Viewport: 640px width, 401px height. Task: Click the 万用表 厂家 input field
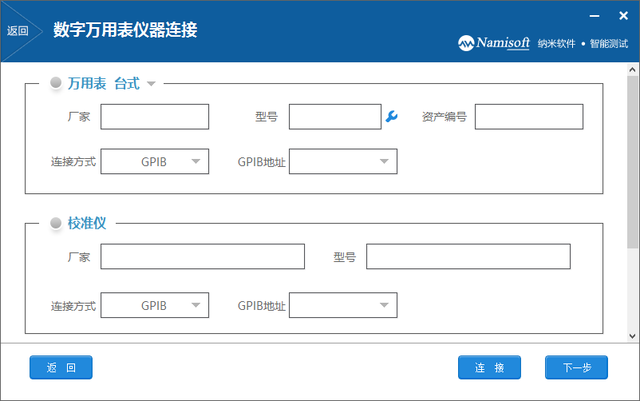(x=155, y=117)
